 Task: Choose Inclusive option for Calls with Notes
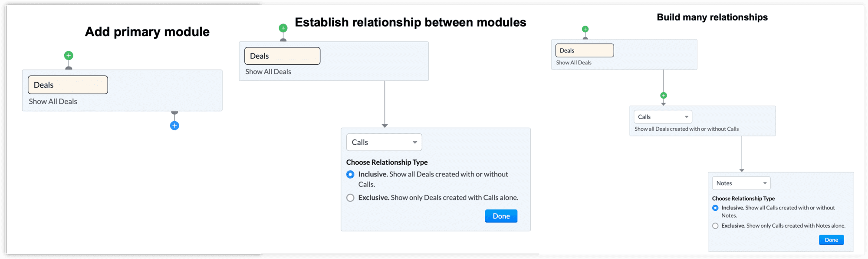point(715,208)
